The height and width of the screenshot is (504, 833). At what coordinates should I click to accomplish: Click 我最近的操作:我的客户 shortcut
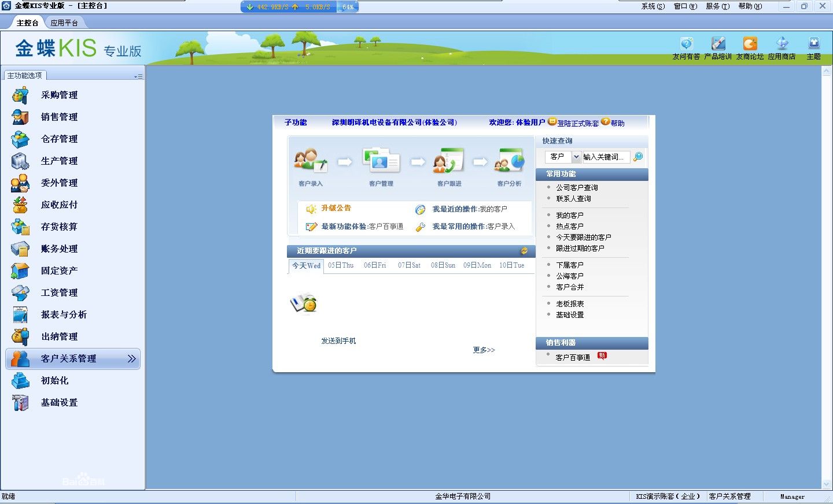(469, 209)
